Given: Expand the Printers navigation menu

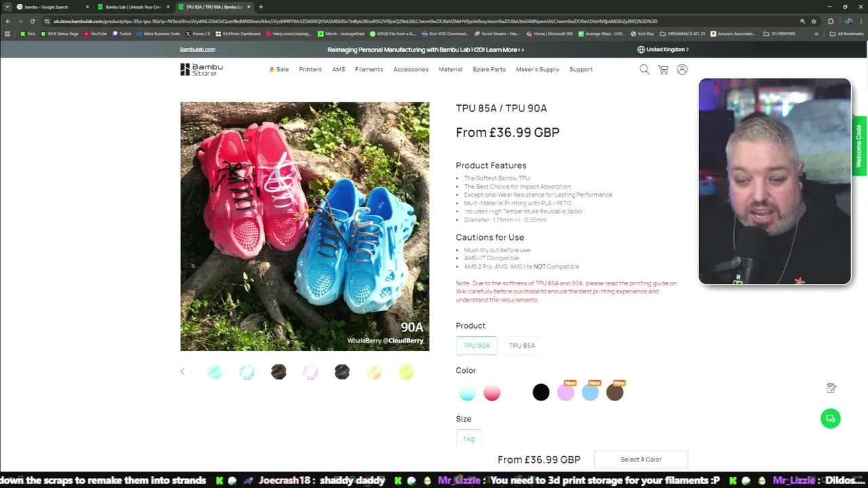Looking at the screenshot, I should (311, 69).
